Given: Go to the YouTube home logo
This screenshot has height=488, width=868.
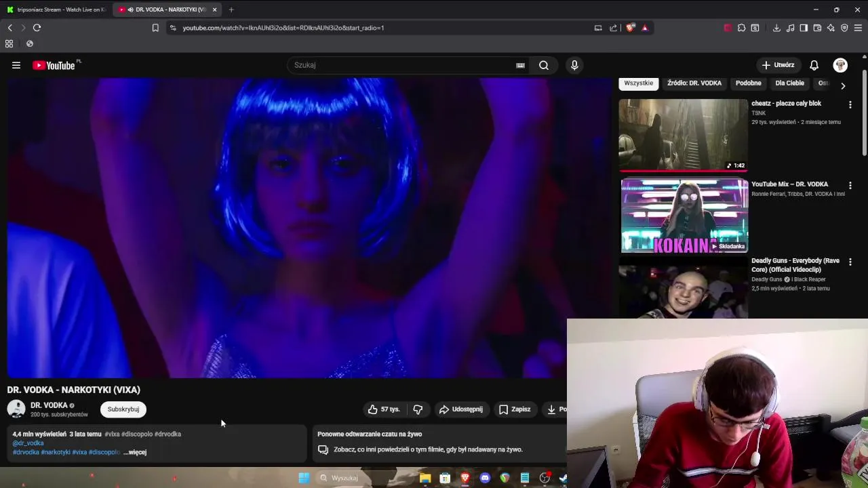Looking at the screenshot, I should pyautogui.click(x=54, y=65).
